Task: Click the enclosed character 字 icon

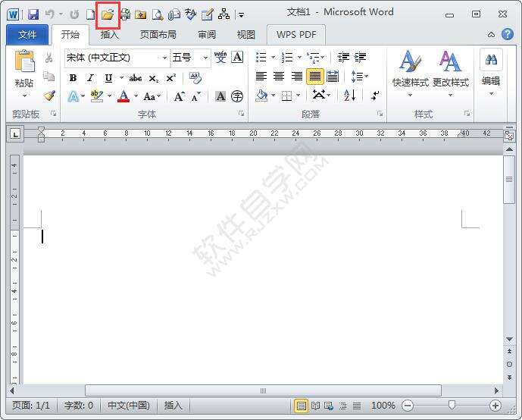Action: (237, 96)
